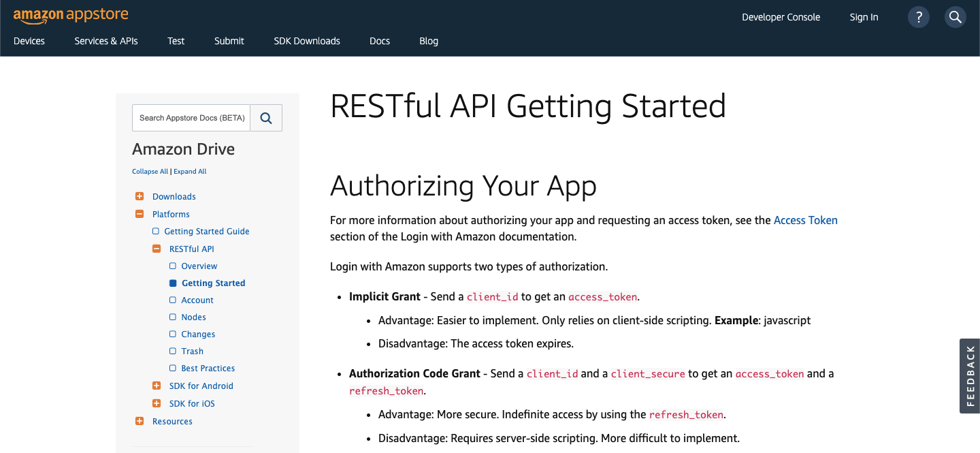Image resolution: width=980 pixels, height=453 pixels.
Task: Go to the Developer Console
Action: (781, 16)
